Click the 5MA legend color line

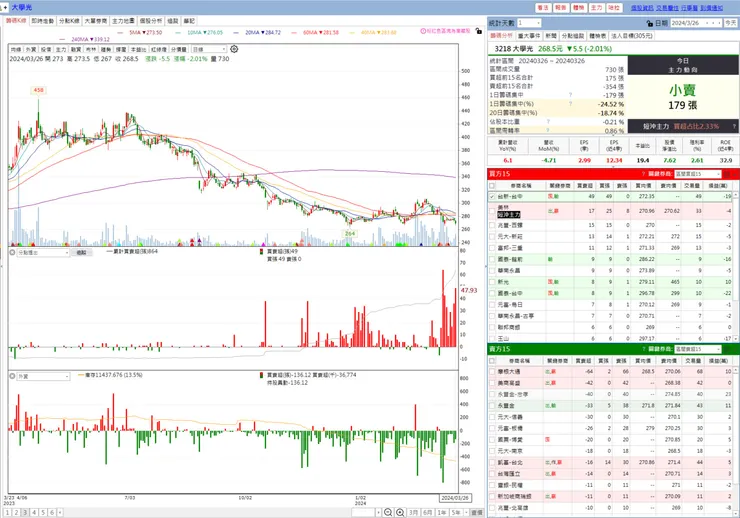pyautogui.click(x=120, y=33)
